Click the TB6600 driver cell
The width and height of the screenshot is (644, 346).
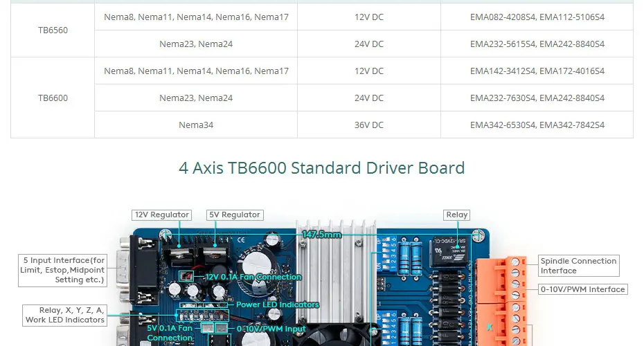tap(53, 98)
